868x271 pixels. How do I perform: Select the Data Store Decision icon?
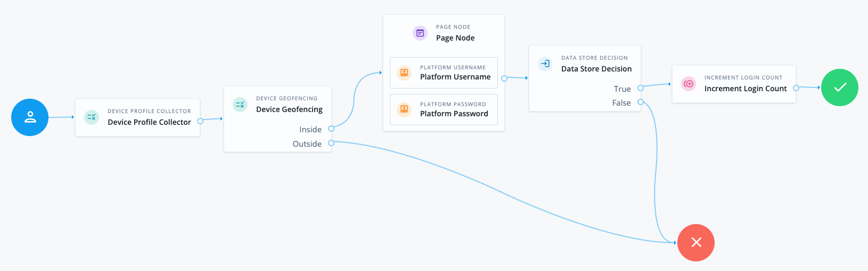[545, 64]
